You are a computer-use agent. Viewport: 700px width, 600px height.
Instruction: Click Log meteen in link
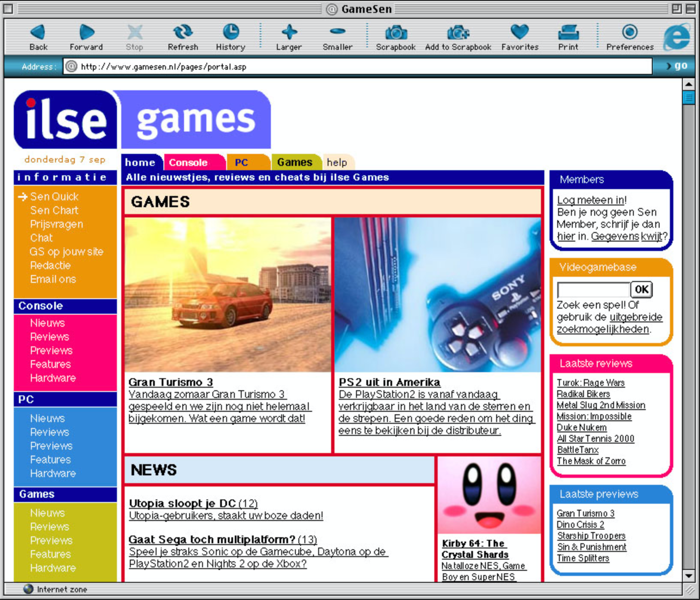click(x=591, y=200)
